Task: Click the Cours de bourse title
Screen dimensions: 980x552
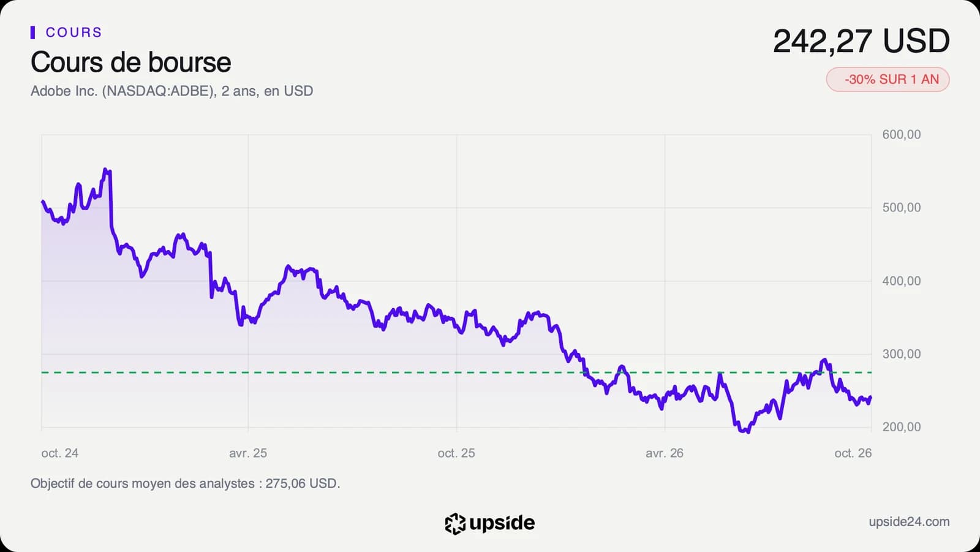Action: point(131,62)
